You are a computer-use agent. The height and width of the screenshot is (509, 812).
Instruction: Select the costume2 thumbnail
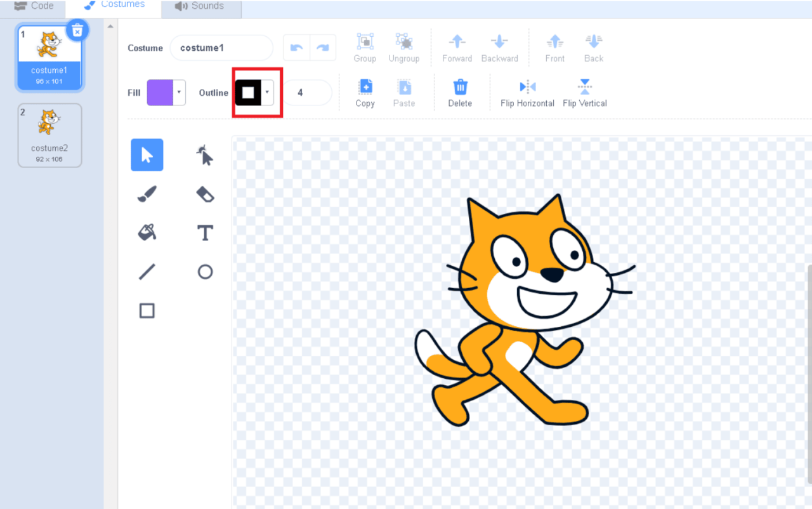[49, 135]
